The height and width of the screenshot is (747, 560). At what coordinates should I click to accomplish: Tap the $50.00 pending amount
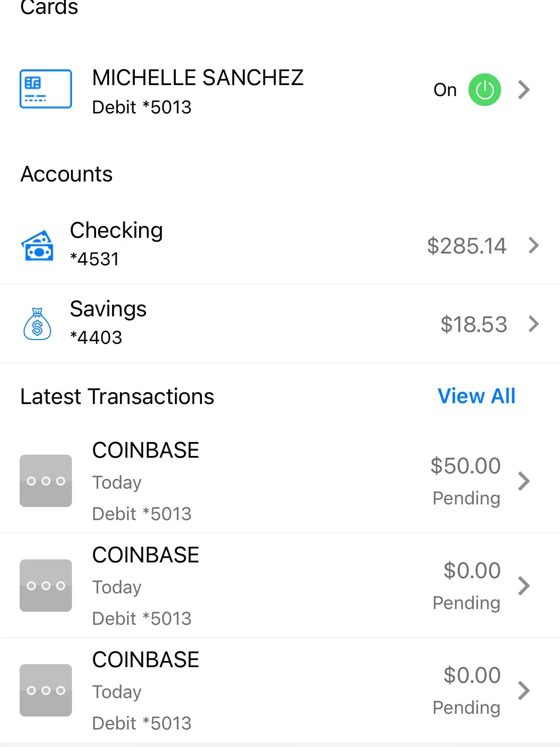tap(465, 466)
